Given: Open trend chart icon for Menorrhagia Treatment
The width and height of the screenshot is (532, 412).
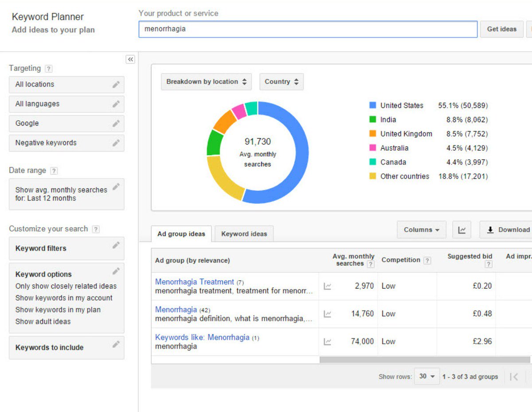Looking at the screenshot, I should [327, 286].
